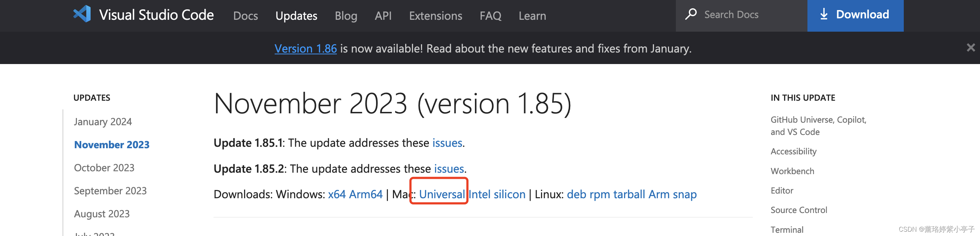Click the search magnifier icon
980x236 pixels.
(x=691, y=14)
